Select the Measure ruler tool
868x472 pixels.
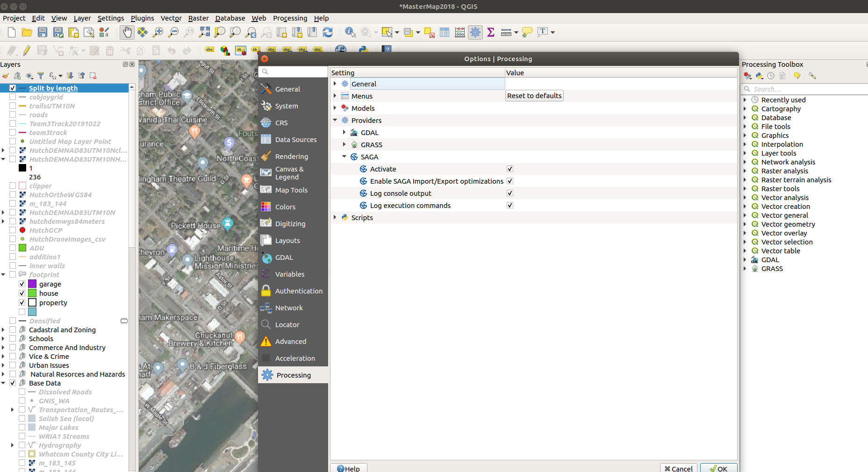pos(506,32)
